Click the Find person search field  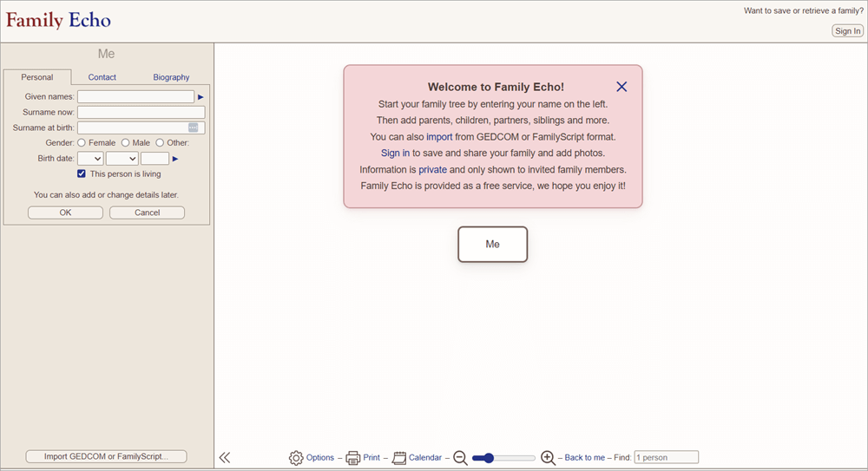(x=667, y=457)
